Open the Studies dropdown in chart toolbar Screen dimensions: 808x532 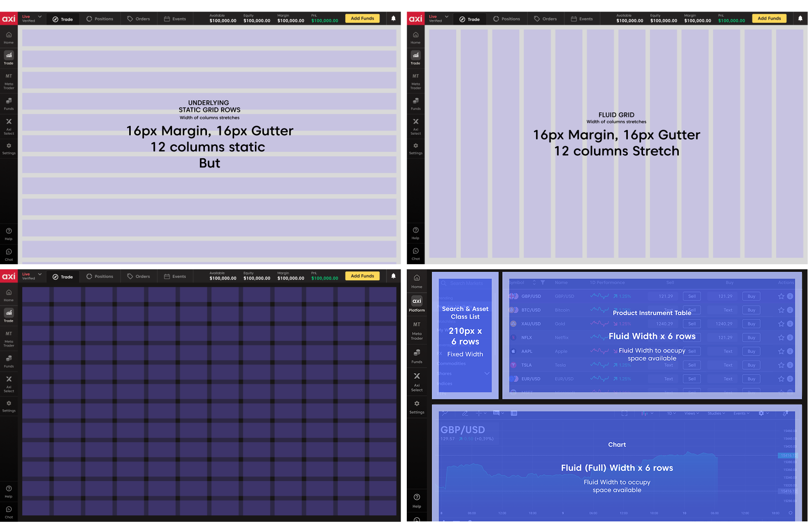(716, 413)
